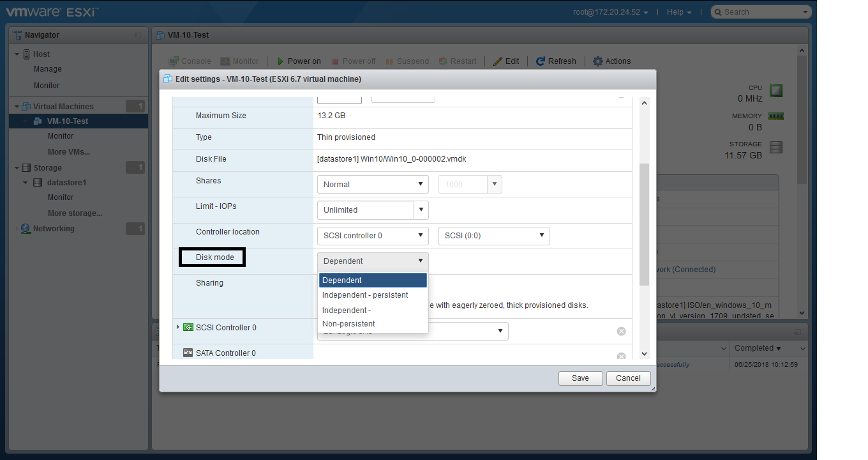
Task: Select the Dependent disk mode option
Action: (x=373, y=280)
